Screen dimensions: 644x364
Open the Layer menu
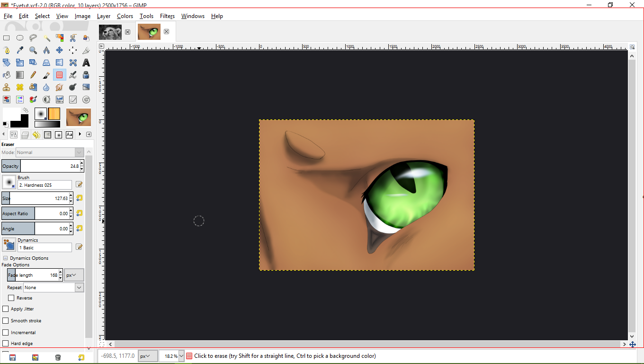point(104,16)
